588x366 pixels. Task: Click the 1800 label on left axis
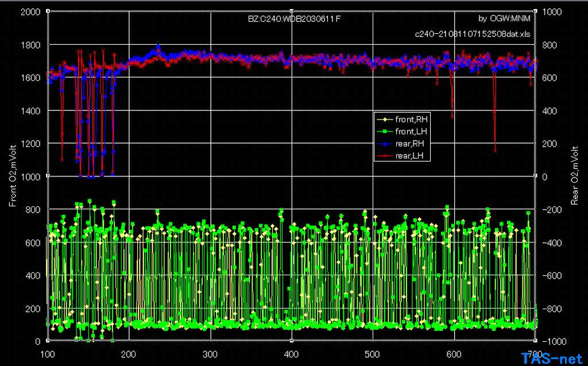(31, 45)
